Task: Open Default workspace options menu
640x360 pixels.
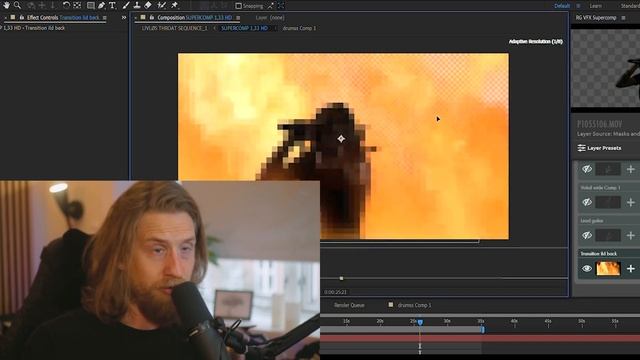Action: (x=578, y=6)
